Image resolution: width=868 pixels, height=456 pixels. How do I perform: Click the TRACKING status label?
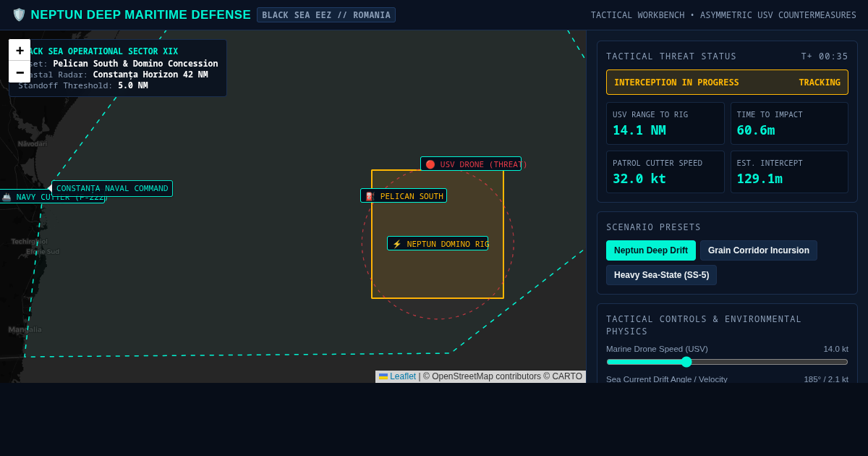click(x=820, y=83)
